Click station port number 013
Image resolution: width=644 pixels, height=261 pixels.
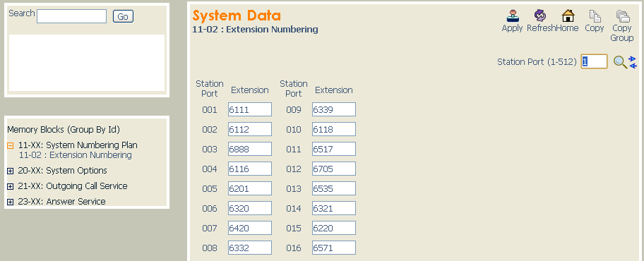pyautogui.click(x=294, y=189)
